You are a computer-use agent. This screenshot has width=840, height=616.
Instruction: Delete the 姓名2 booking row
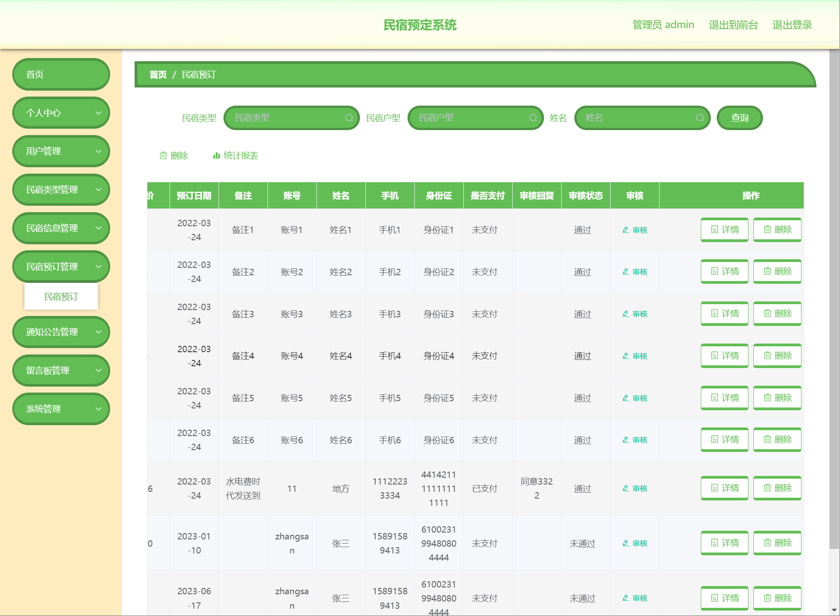[x=777, y=272]
